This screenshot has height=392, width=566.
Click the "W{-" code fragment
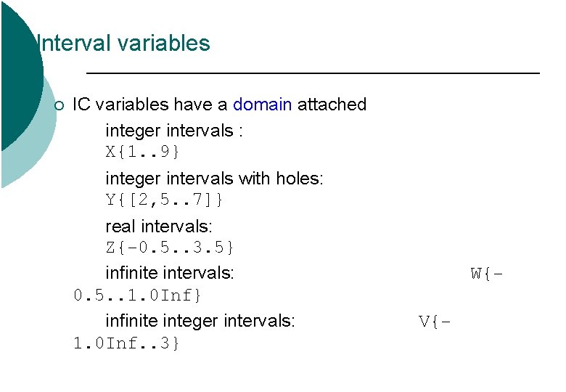pos(487,274)
